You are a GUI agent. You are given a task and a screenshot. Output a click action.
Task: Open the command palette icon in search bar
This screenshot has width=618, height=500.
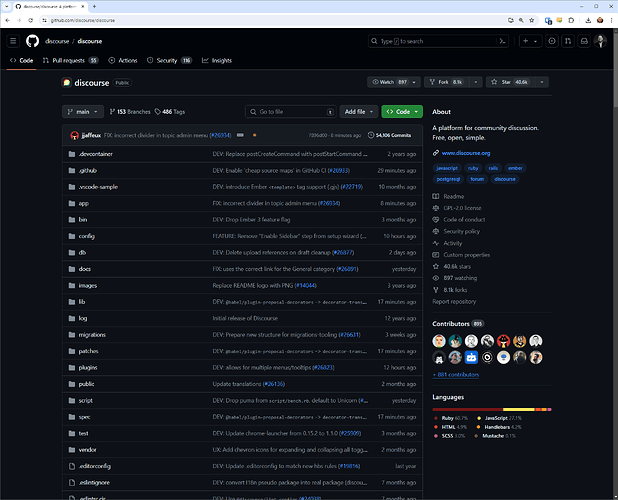[x=502, y=41]
